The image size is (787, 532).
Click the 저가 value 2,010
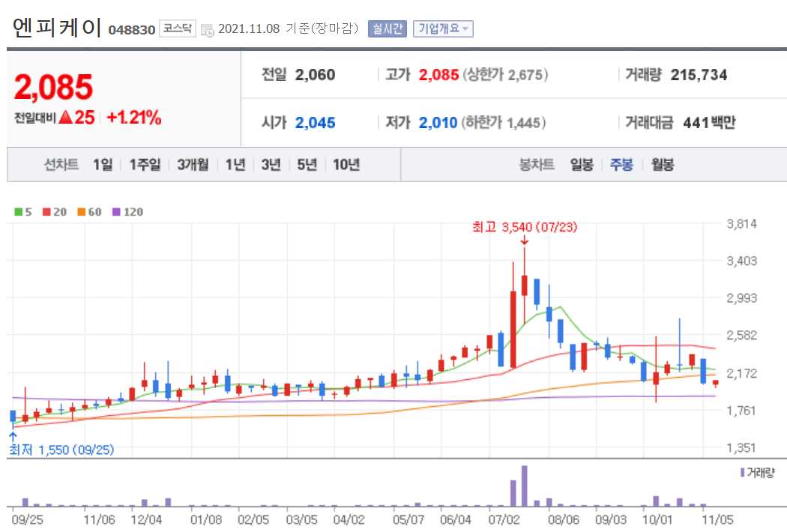(438, 122)
